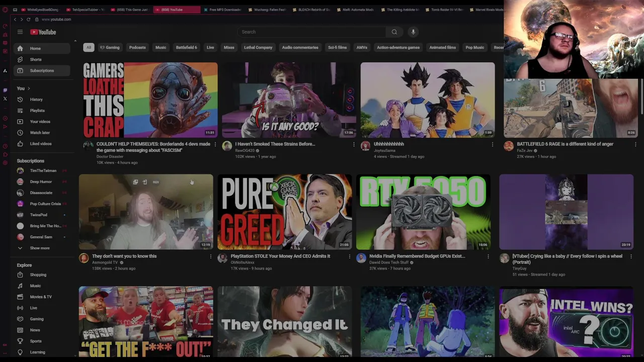The image size is (644, 362).
Task: Open Movies & TV under Explore
Action: pos(42,297)
